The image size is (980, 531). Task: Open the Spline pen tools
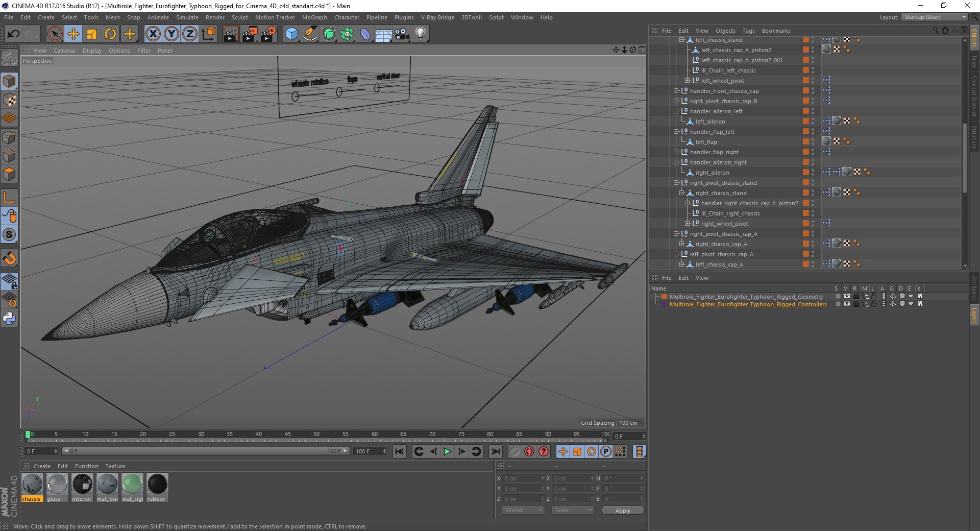[310, 34]
